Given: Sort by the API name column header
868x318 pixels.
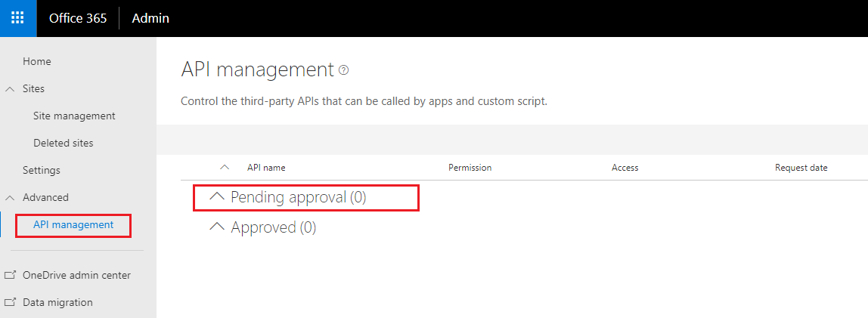Looking at the screenshot, I should pyautogui.click(x=266, y=168).
